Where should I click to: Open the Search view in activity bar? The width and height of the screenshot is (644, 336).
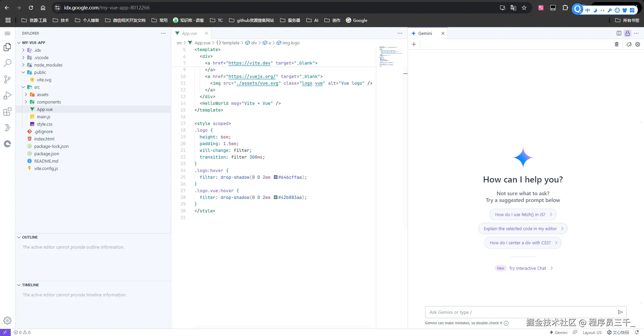(7, 63)
